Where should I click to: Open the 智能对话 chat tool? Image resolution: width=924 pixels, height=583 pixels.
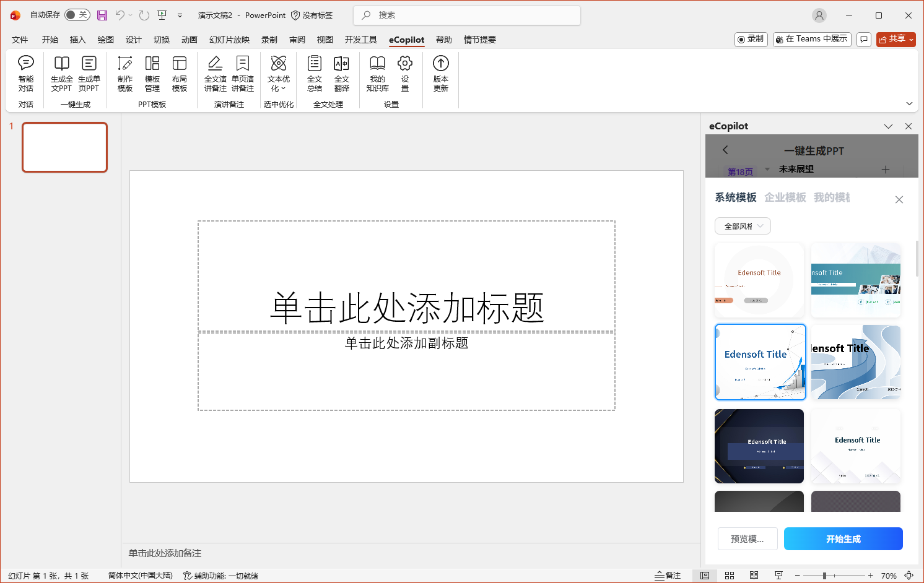25,74
